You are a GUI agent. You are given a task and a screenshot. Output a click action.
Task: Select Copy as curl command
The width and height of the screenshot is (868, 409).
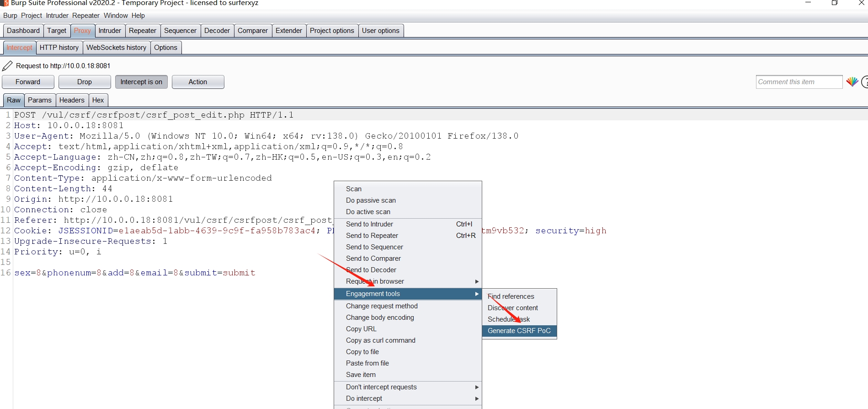pyautogui.click(x=408, y=340)
